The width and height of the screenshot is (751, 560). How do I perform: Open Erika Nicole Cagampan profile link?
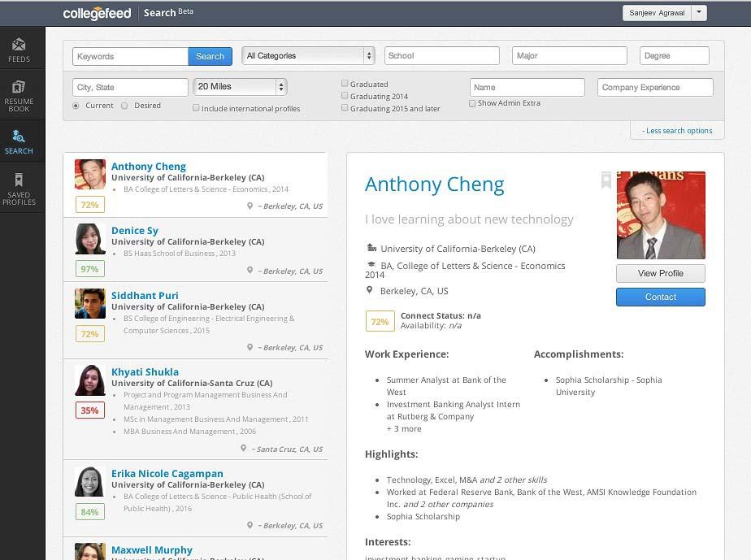coord(167,473)
